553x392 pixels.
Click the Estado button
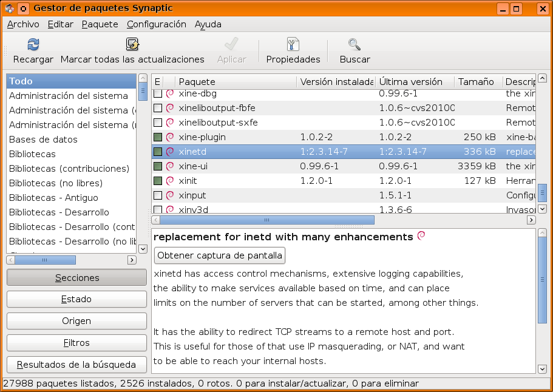(x=76, y=299)
